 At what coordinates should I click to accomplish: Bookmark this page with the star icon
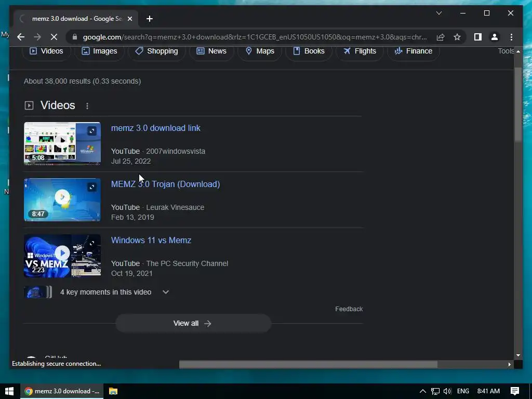point(457,37)
